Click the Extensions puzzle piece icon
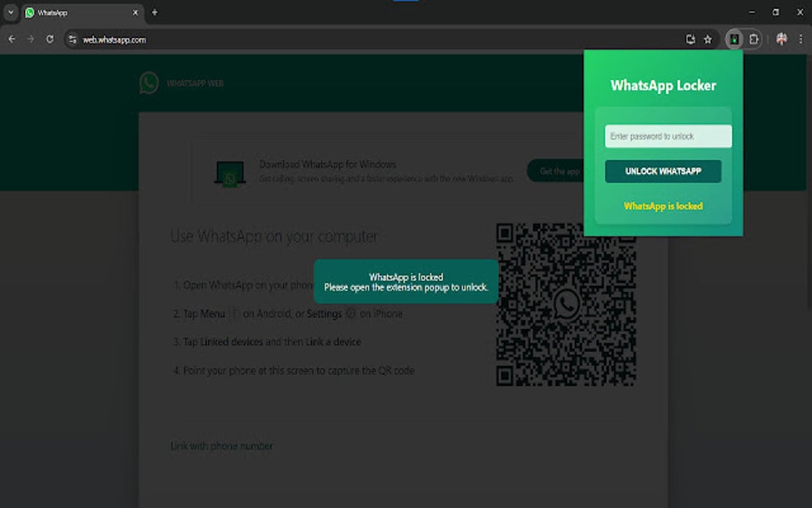812x508 pixels. [x=752, y=38]
